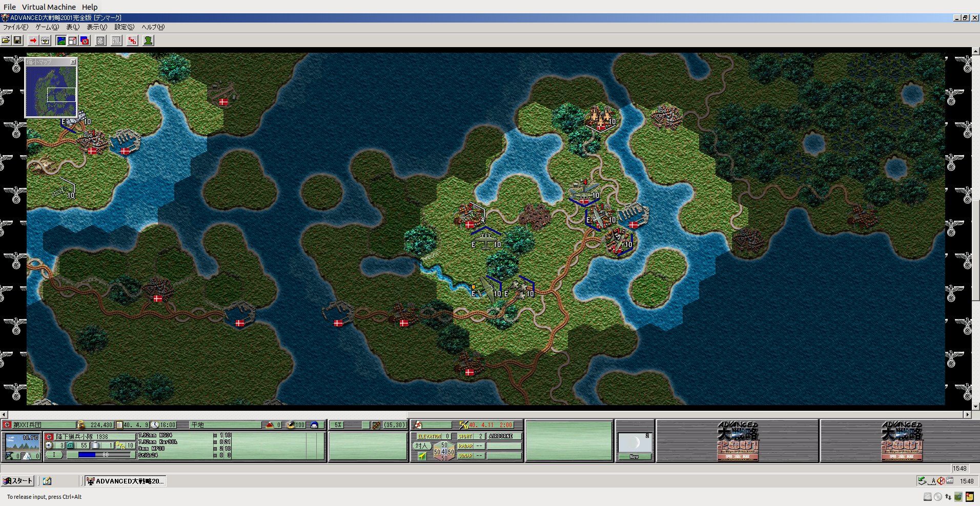Select the twin-engine bomber marked E 10

(486, 241)
